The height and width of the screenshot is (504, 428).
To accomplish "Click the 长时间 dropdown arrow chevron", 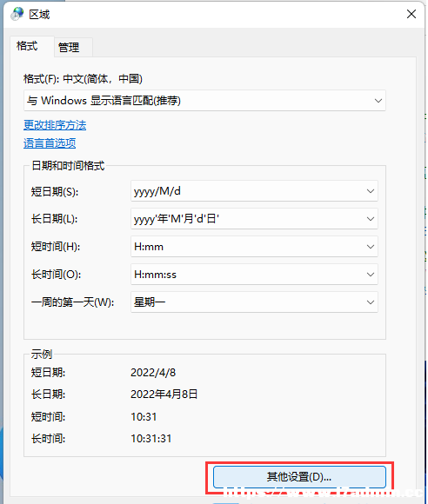I will tap(371, 275).
